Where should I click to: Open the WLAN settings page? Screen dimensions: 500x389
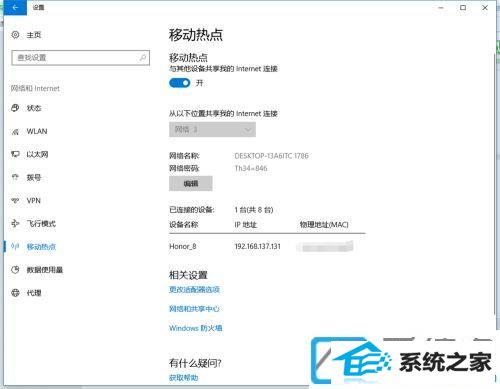37,131
